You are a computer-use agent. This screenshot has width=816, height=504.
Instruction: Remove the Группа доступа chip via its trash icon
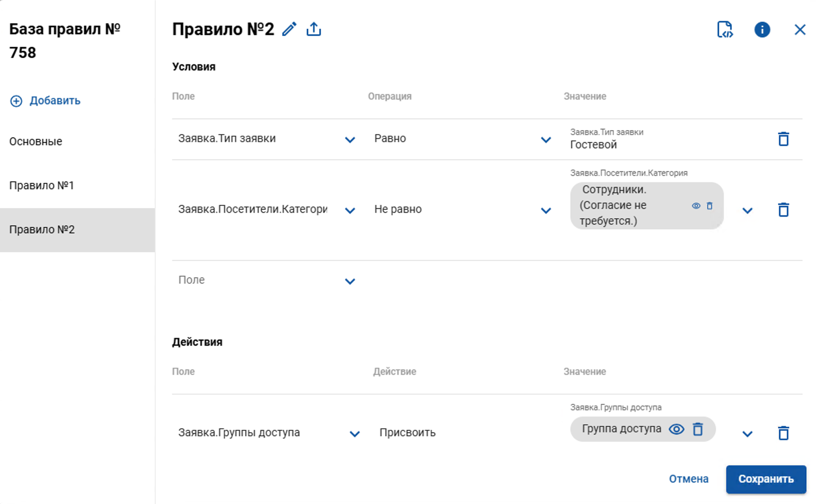(x=698, y=429)
